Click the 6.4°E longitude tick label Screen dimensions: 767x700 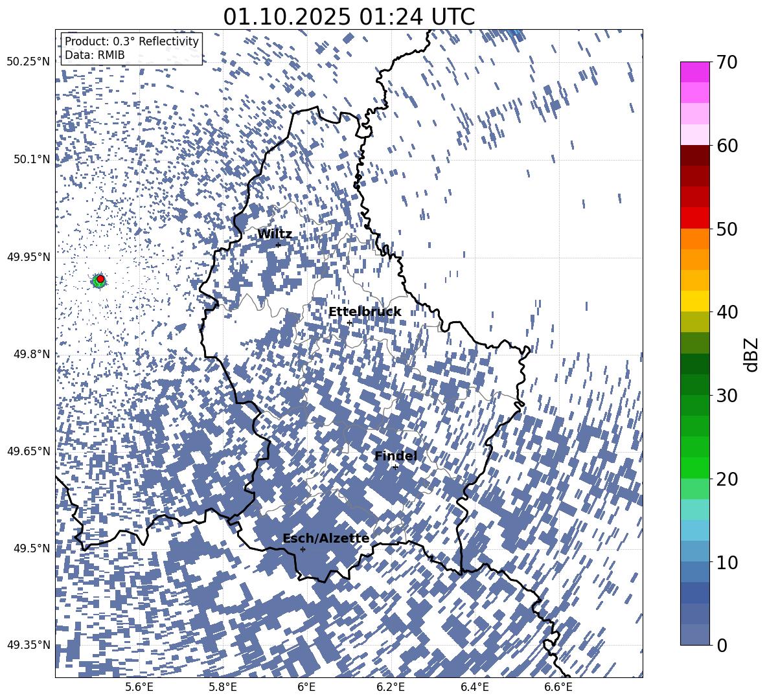tap(474, 687)
